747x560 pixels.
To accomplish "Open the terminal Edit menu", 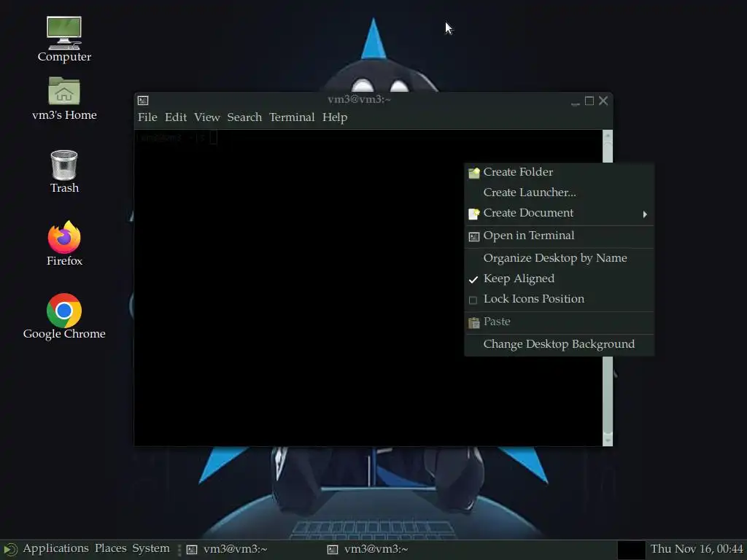I will tap(176, 117).
